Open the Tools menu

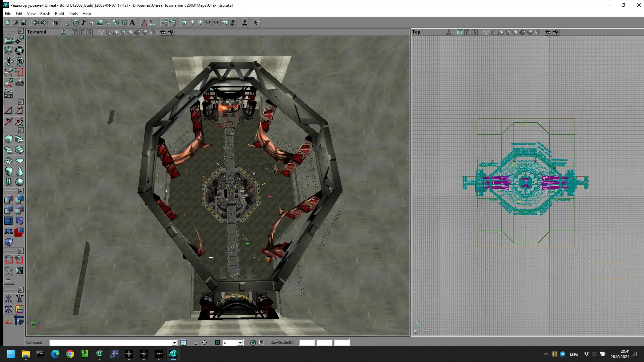(x=73, y=14)
